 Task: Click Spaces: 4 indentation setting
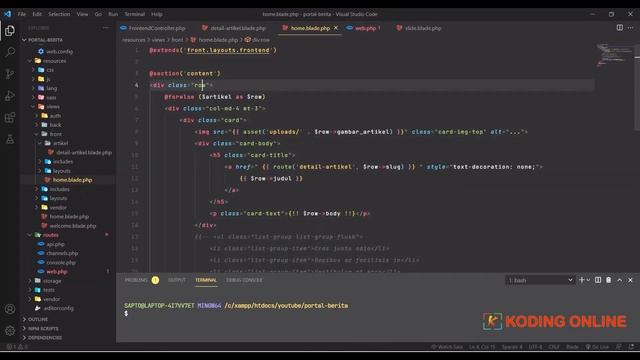tap(512, 347)
